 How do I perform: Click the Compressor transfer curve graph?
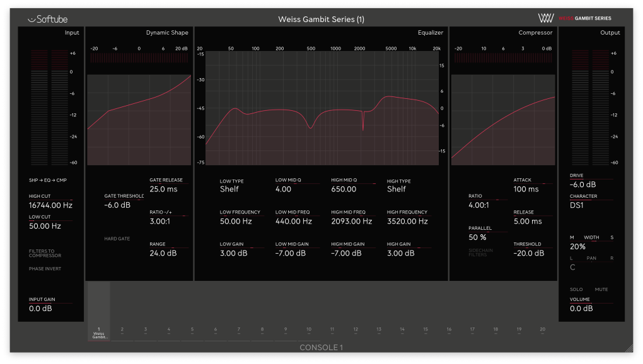(x=503, y=120)
